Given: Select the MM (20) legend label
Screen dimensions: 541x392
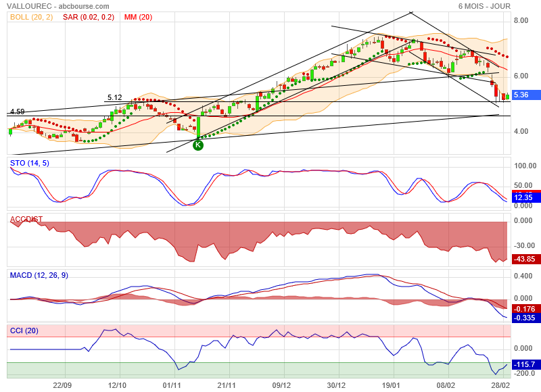Looking at the screenshot, I should point(138,18).
